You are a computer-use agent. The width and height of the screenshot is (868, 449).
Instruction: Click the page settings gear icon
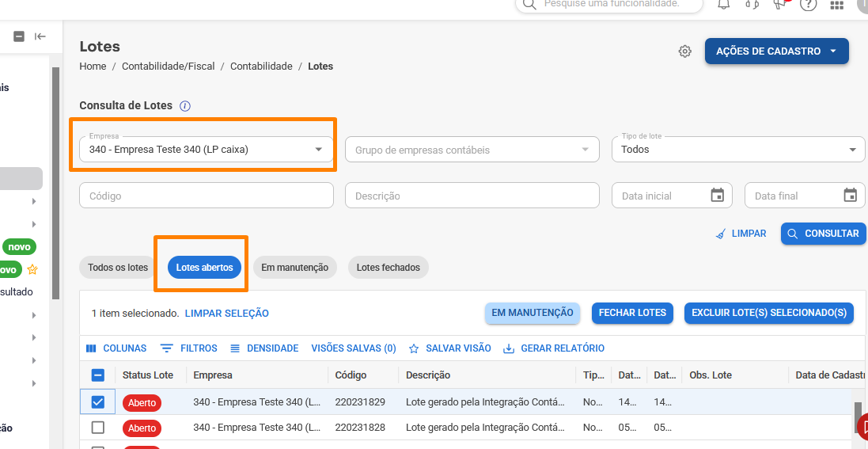pyautogui.click(x=684, y=51)
